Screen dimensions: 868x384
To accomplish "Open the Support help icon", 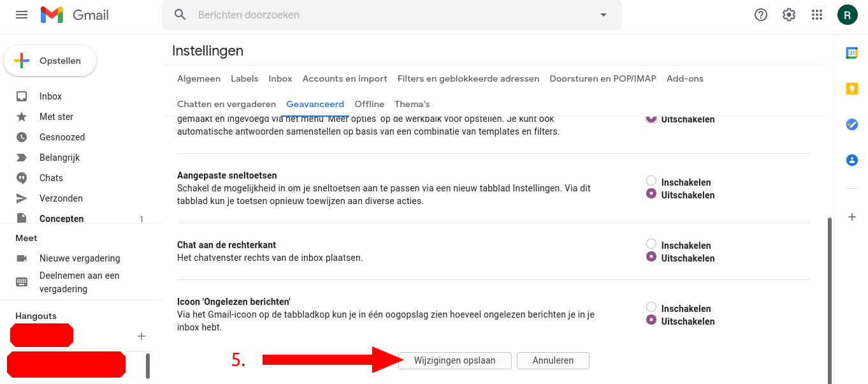I will [x=760, y=15].
